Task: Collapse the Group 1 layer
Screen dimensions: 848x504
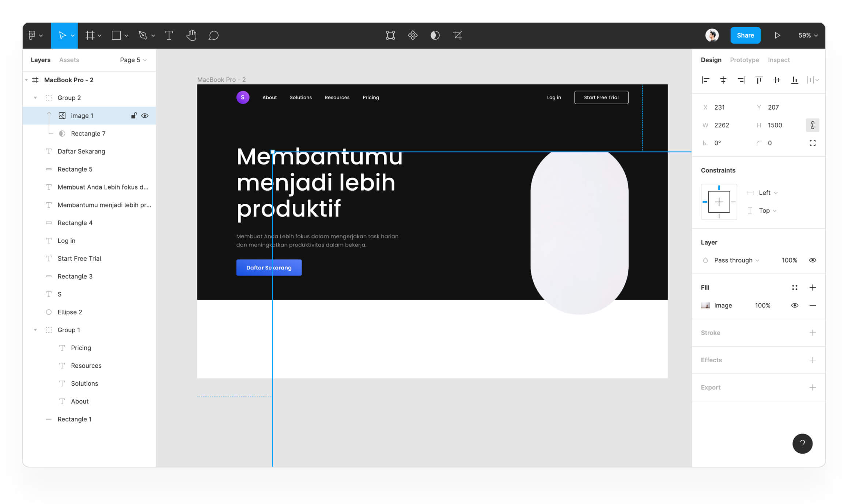Action: point(35,330)
